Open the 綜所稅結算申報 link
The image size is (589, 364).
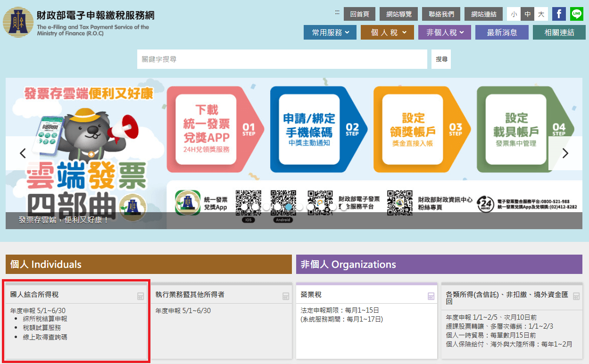(x=45, y=319)
